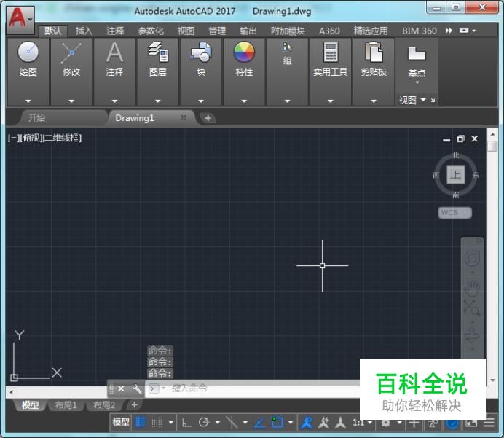Expand the 修改 panel dropdown arrow
The image size is (504, 438).
click(x=71, y=101)
